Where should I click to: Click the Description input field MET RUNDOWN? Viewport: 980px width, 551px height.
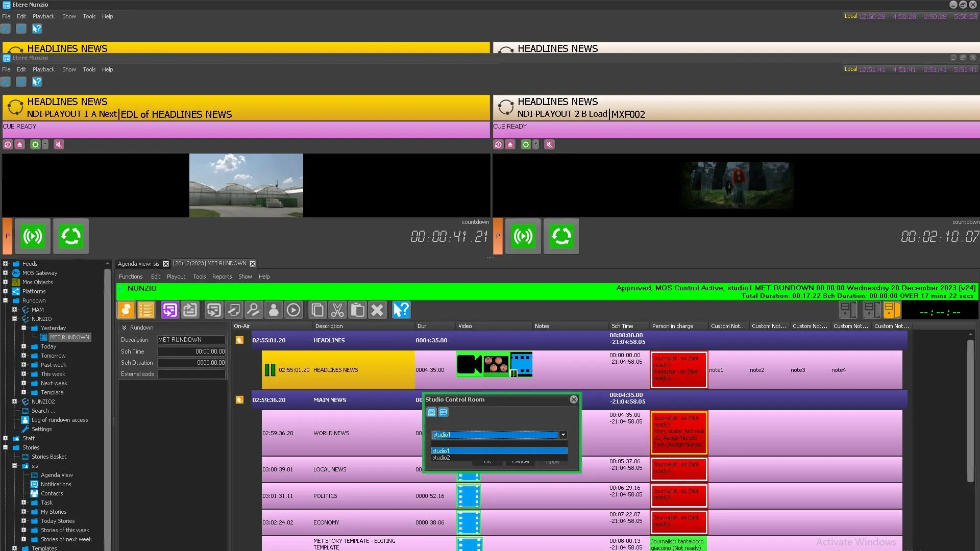pos(191,340)
